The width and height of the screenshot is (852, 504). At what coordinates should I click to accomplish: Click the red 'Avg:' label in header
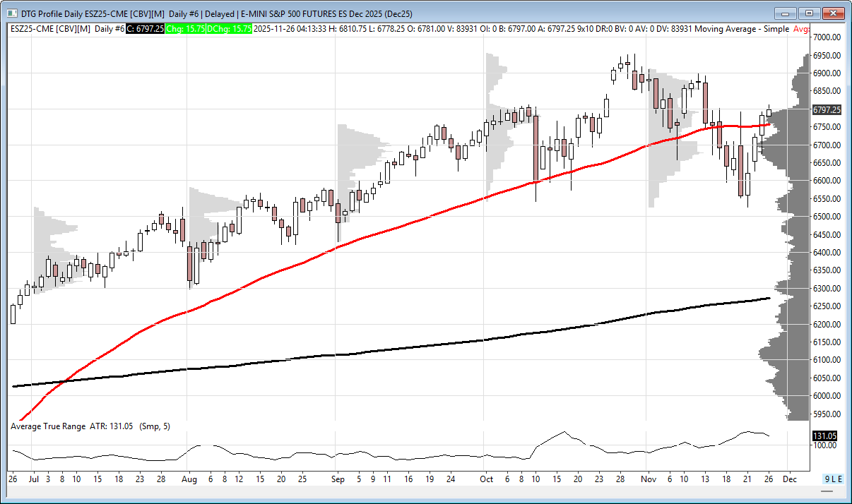(801, 29)
